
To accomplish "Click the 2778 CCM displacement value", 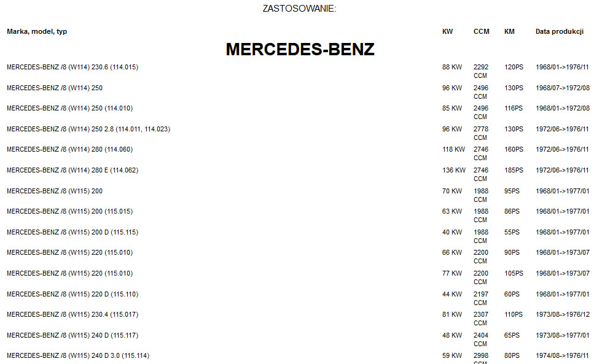I will [x=480, y=133].
